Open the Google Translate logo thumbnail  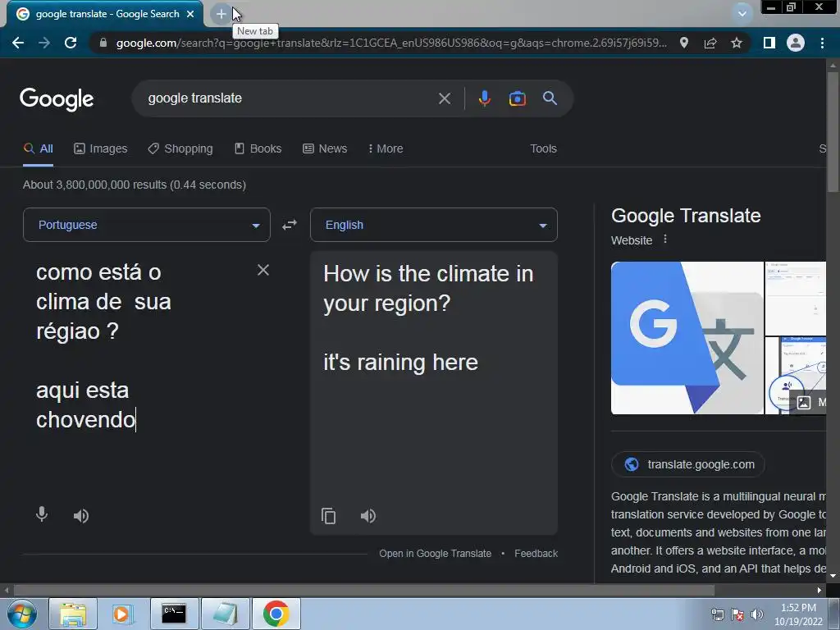pos(687,338)
